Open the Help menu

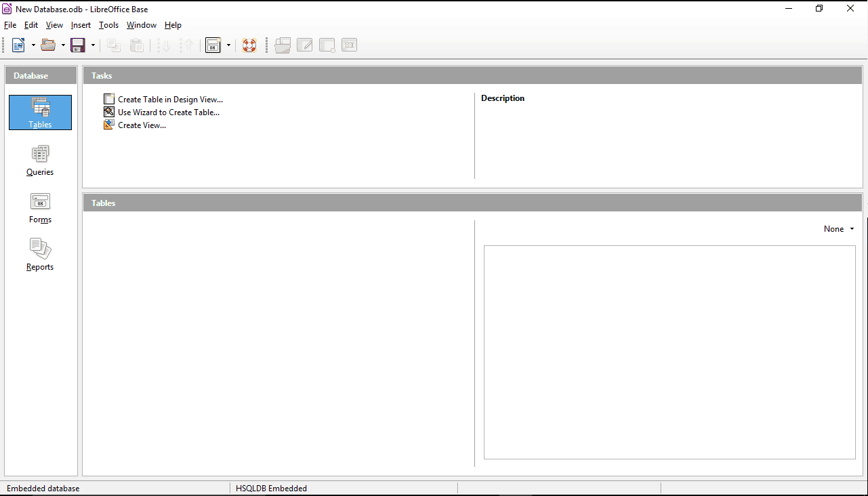pyautogui.click(x=173, y=25)
